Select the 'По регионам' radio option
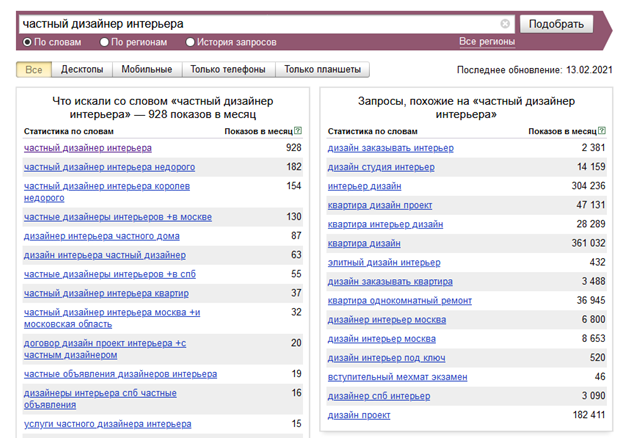Viewport: 628px width, 440px height. (x=105, y=42)
